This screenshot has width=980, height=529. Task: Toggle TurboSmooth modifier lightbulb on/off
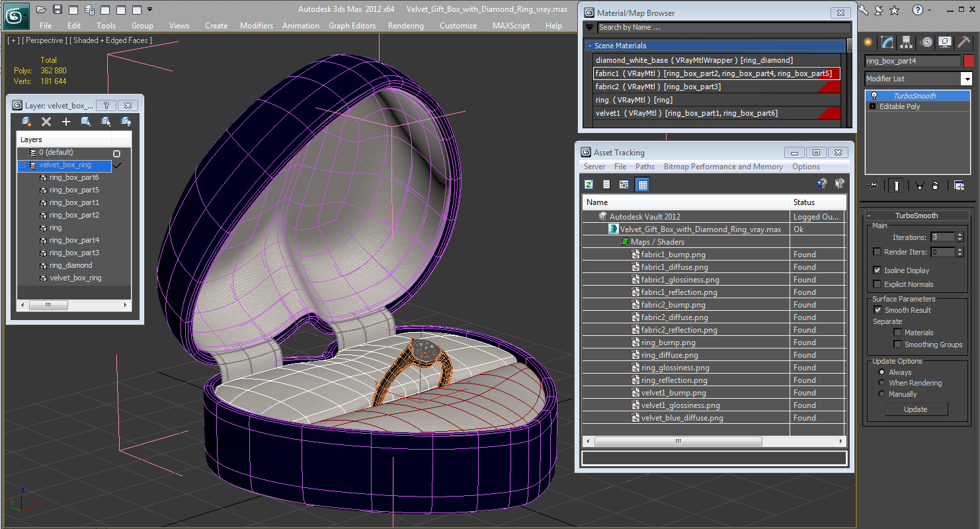[x=874, y=96]
